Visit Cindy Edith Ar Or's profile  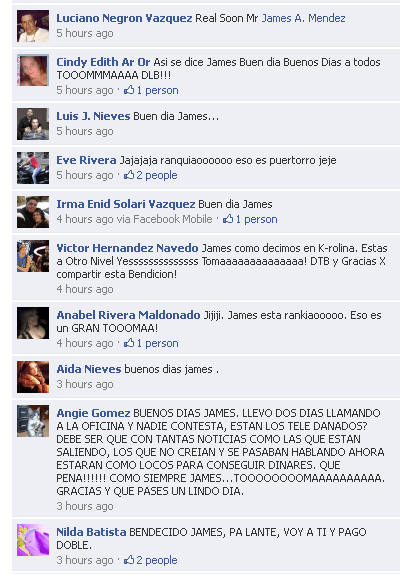click(x=103, y=62)
